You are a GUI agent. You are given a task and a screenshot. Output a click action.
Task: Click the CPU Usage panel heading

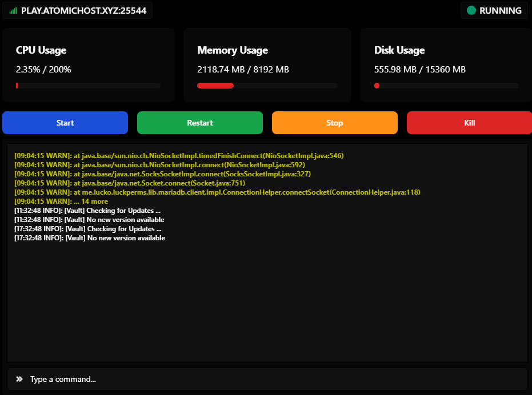coord(41,50)
